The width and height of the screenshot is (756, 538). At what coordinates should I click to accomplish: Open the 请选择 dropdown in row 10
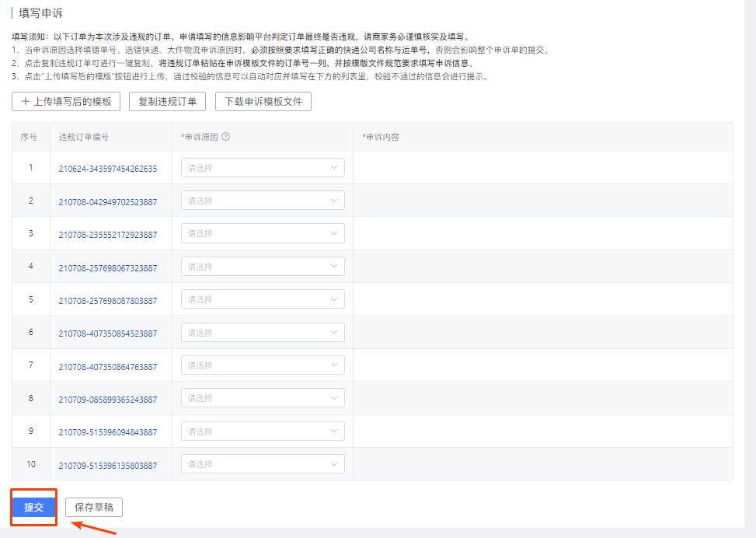(262, 463)
